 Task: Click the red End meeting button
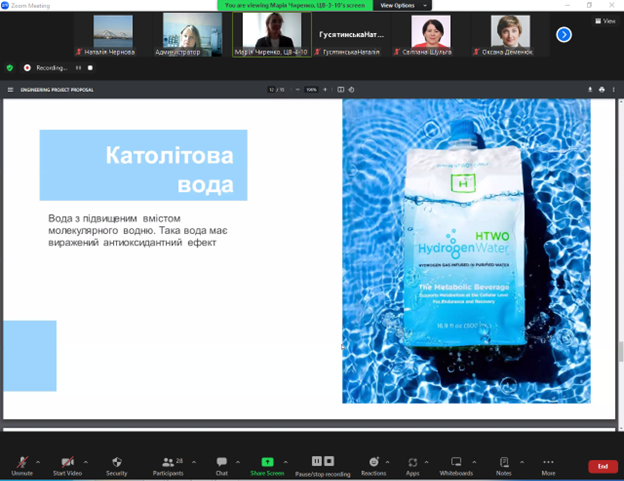pyautogui.click(x=602, y=466)
